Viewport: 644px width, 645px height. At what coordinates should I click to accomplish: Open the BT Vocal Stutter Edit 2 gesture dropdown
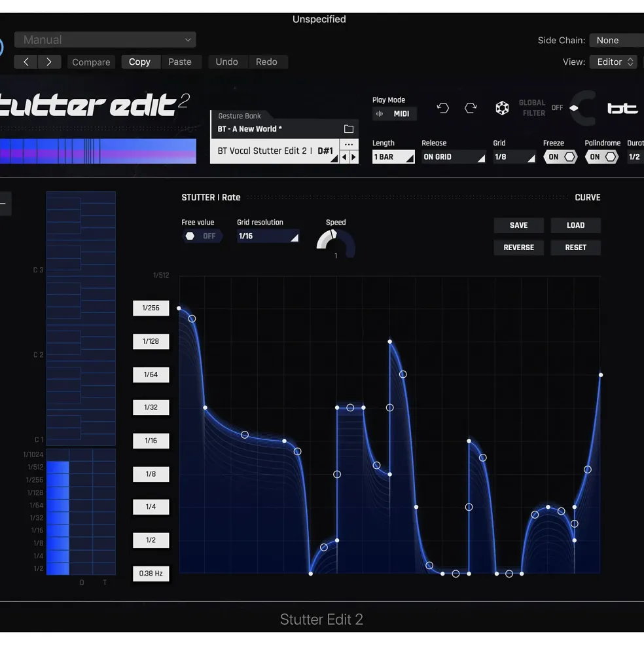275,151
